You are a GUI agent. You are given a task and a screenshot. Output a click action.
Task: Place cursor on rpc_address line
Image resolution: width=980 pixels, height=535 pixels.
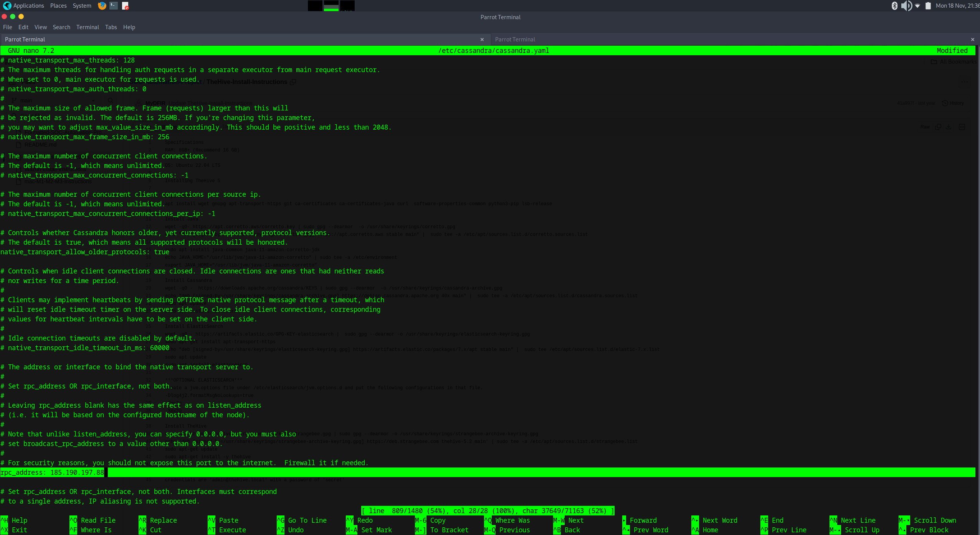click(x=52, y=472)
